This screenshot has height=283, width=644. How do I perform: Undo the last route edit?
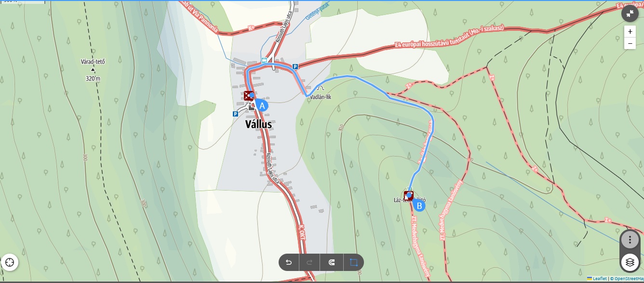(x=289, y=262)
